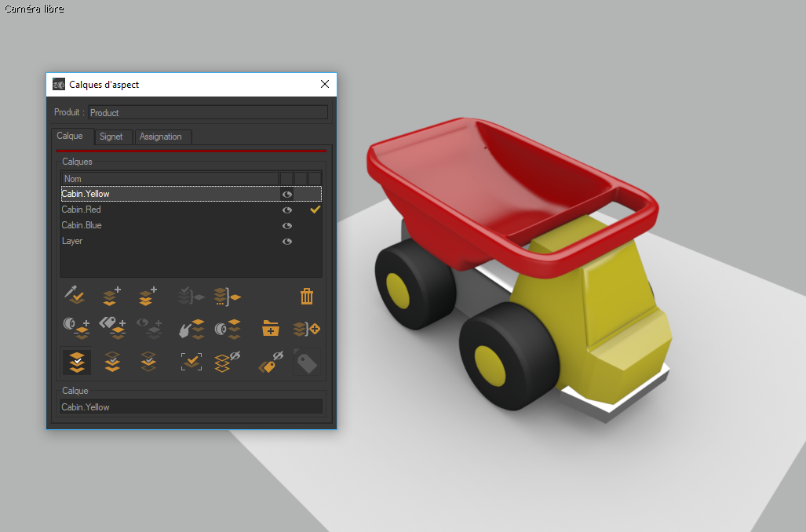This screenshot has width=806, height=532.
Task: Toggle the eye icon for Layer
Action: 287,242
